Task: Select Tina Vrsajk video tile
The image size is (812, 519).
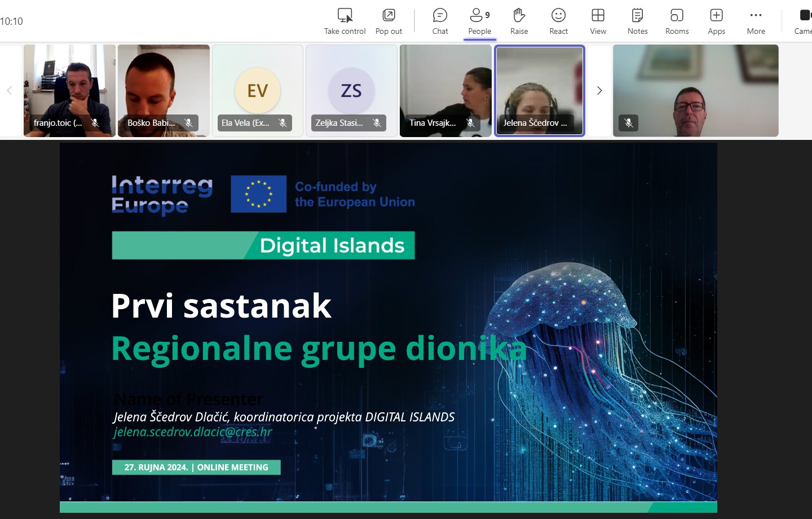Action: (x=445, y=90)
